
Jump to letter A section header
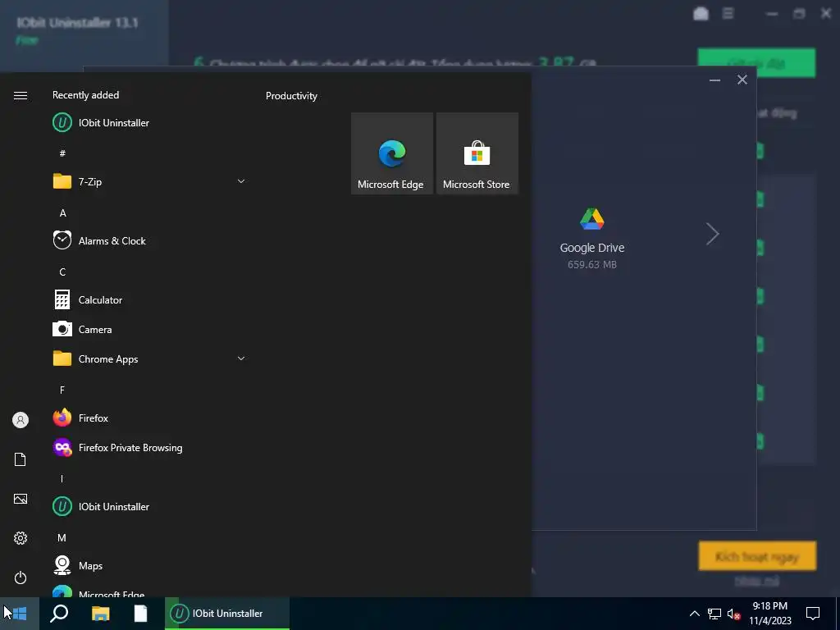(62, 213)
